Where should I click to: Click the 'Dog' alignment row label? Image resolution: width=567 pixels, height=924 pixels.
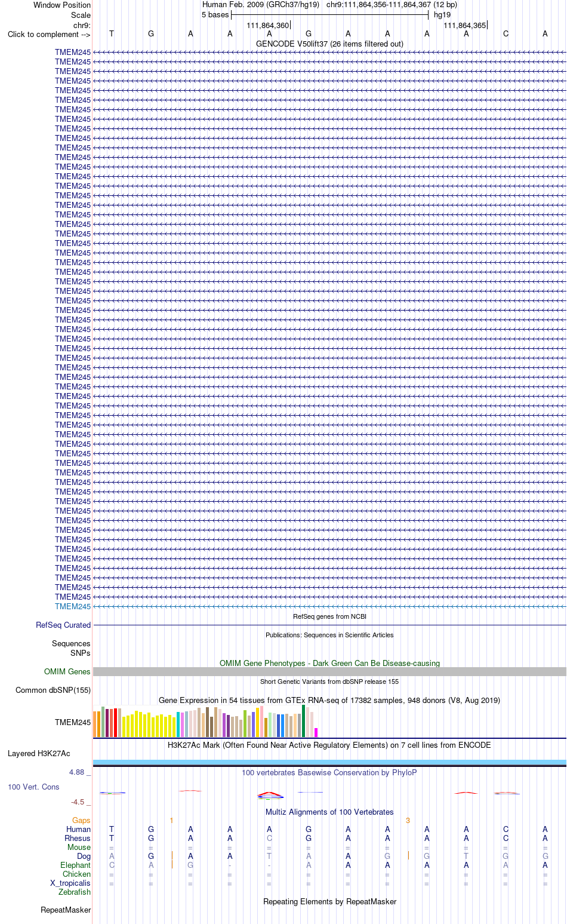point(84,856)
